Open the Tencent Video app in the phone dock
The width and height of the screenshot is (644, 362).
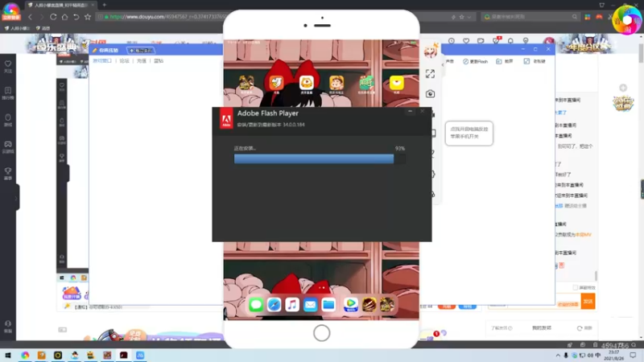pos(351,305)
